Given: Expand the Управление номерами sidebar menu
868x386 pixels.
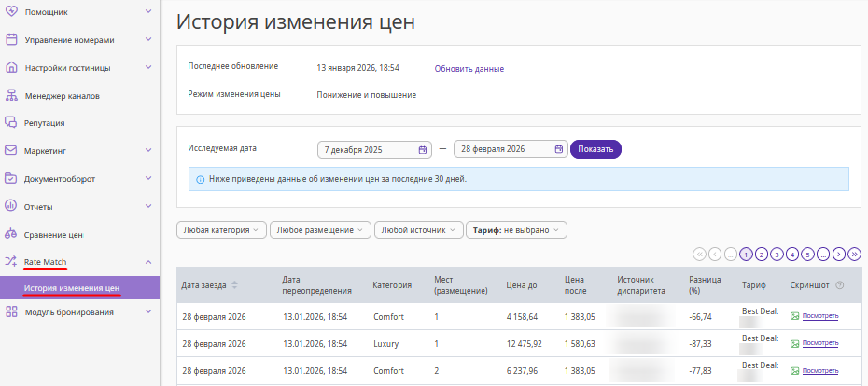Looking at the screenshot, I should pyautogui.click(x=148, y=40).
